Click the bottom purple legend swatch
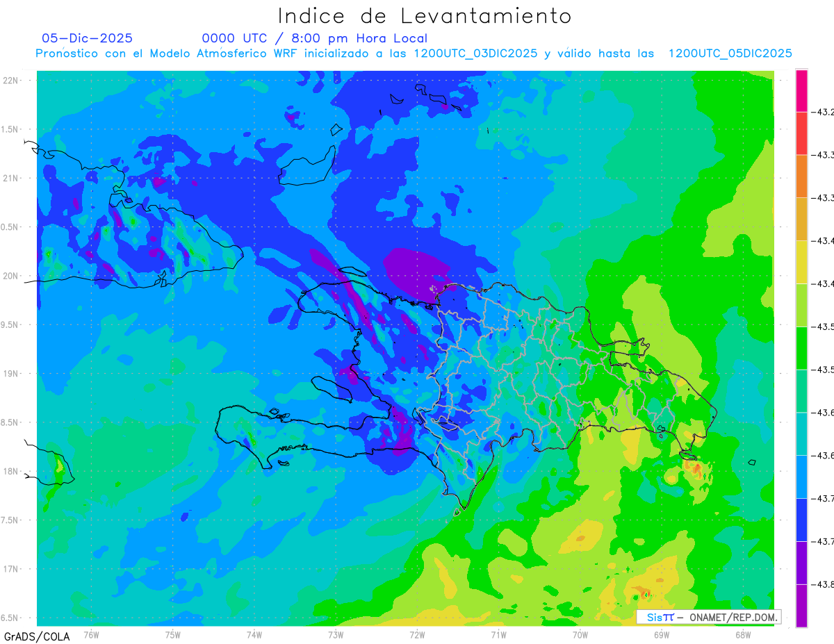Screen dimensions: 834x644 point(801,606)
